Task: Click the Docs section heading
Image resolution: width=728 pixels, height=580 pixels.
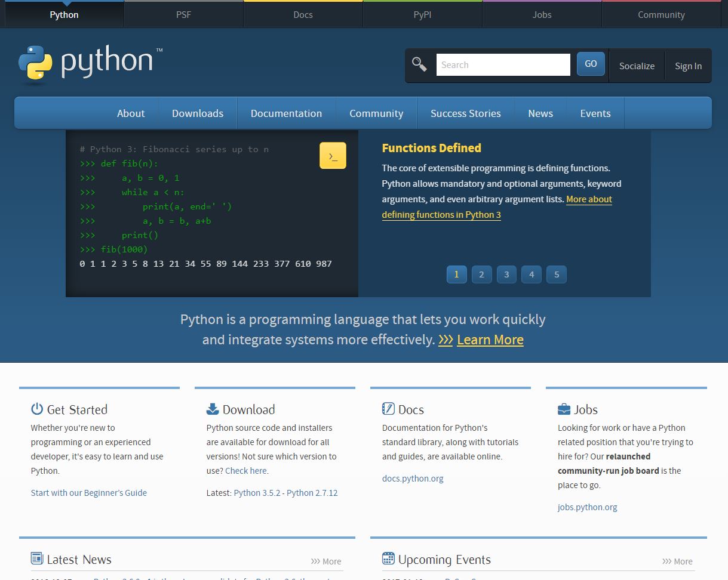Action: (x=411, y=409)
